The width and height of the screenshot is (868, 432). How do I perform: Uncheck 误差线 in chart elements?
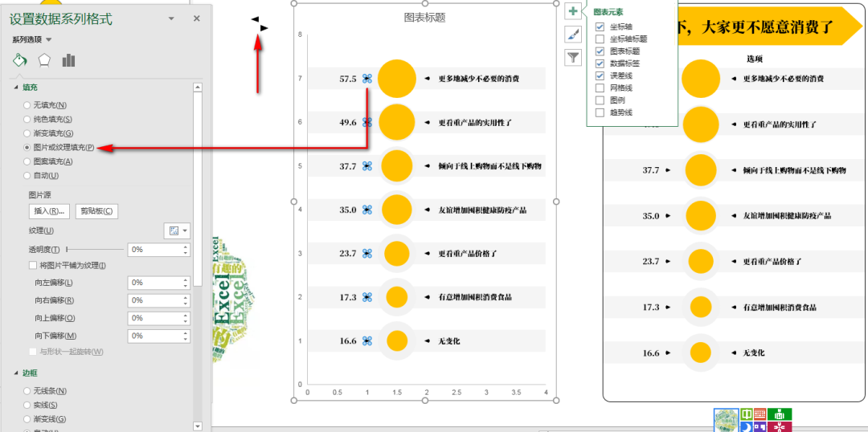[600, 75]
